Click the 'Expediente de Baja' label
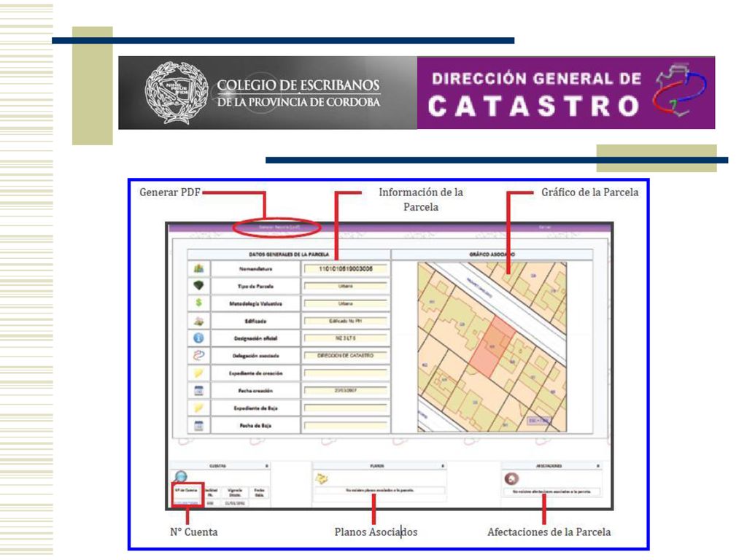Viewport: 747px width, 560px height. [x=256, y=408]
